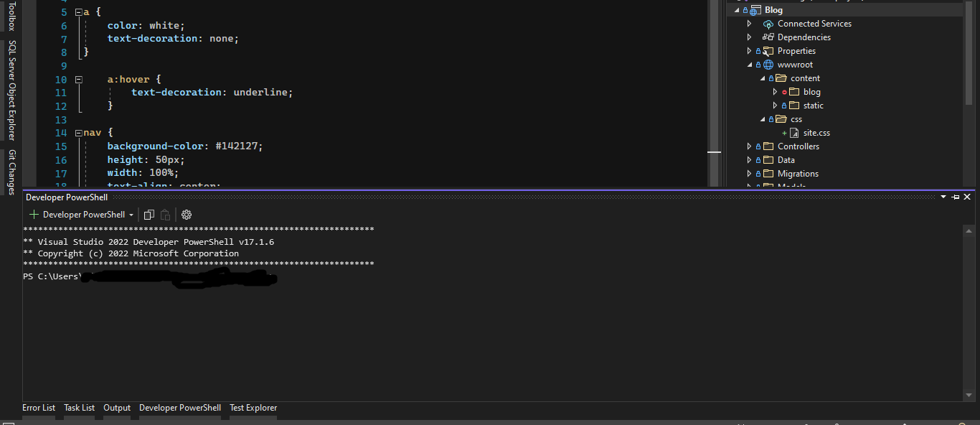Open the SQL Server Object Explorer tab
The height and width of the screenshot is (425, 980).
pyautogui.click(x=11, y=90)
